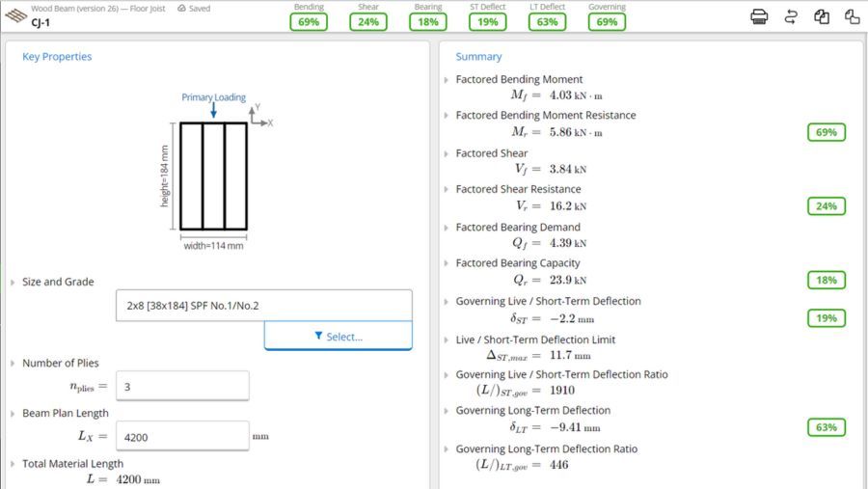Click the Shear 24% badge in header
868x489 pixels.
[x=368, y=22]
